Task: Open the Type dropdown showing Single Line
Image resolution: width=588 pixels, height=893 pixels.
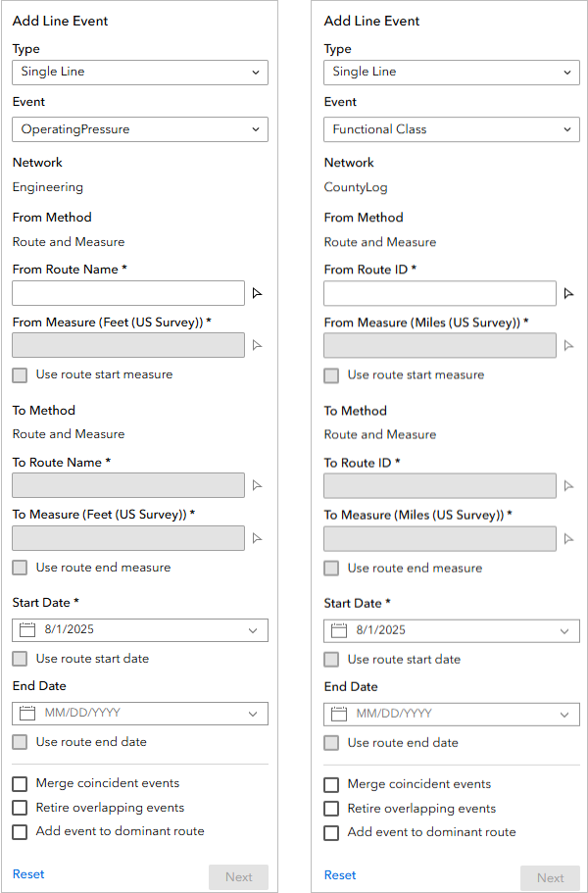Action: point(139,72)
